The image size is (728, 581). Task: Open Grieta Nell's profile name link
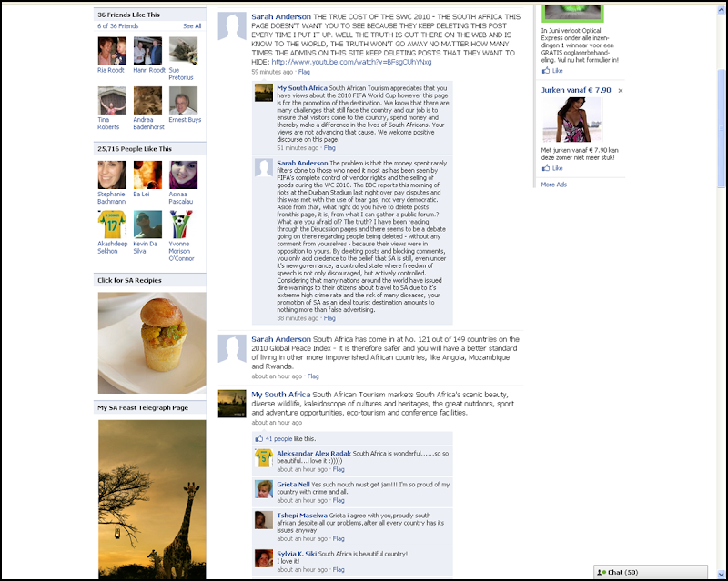click(293, 485)
